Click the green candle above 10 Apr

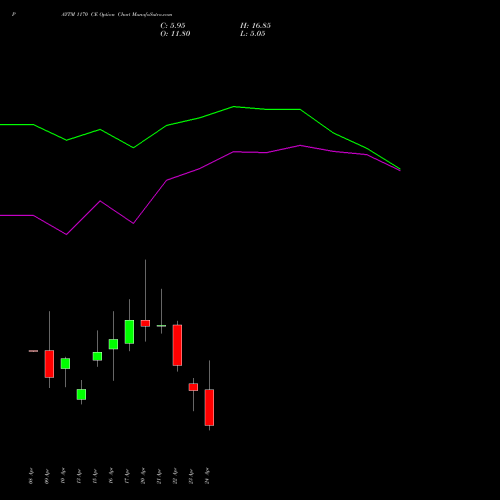click(x=65, y=363)
